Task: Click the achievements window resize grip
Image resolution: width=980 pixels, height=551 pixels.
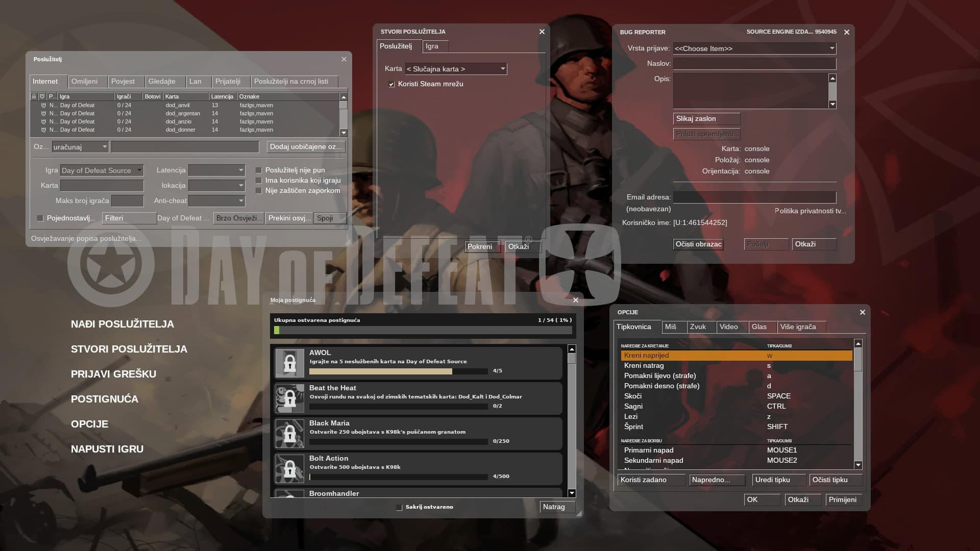Action: (x=579, y=514)
